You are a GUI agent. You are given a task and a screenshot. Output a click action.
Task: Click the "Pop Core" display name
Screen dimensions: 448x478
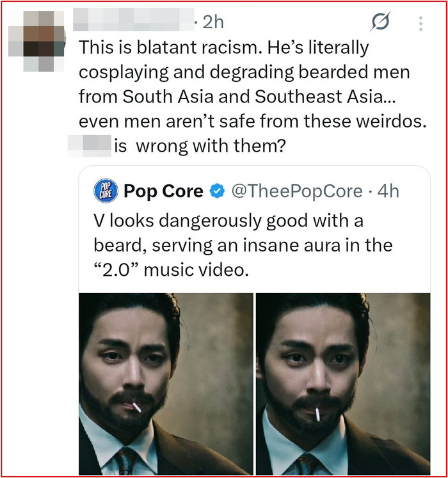pos(163,190)
